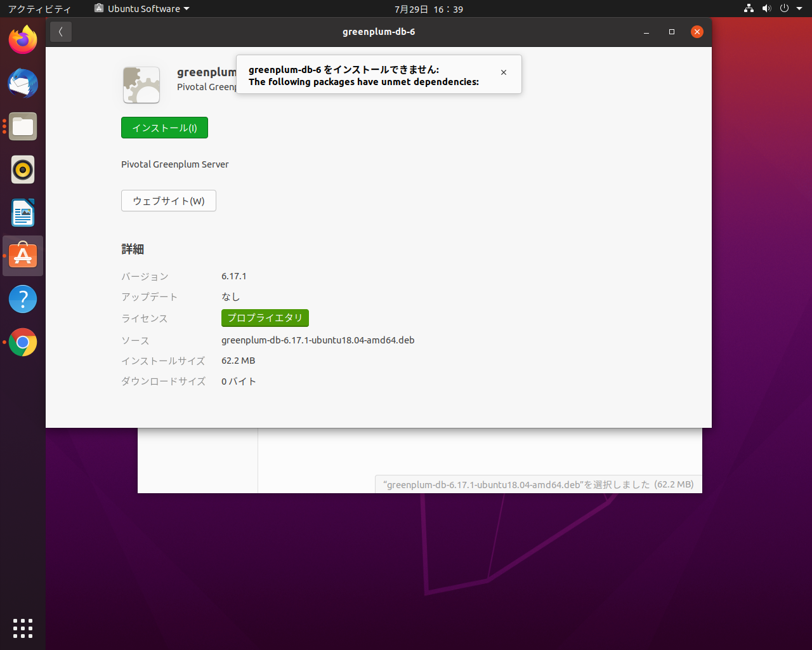Select Ubuntu Software icon in dock

tap(23, 256)
